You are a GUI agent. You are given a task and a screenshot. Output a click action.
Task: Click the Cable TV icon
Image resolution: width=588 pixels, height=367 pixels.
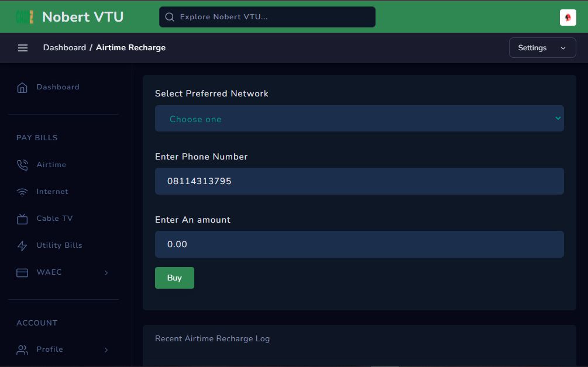coord(22,219)
